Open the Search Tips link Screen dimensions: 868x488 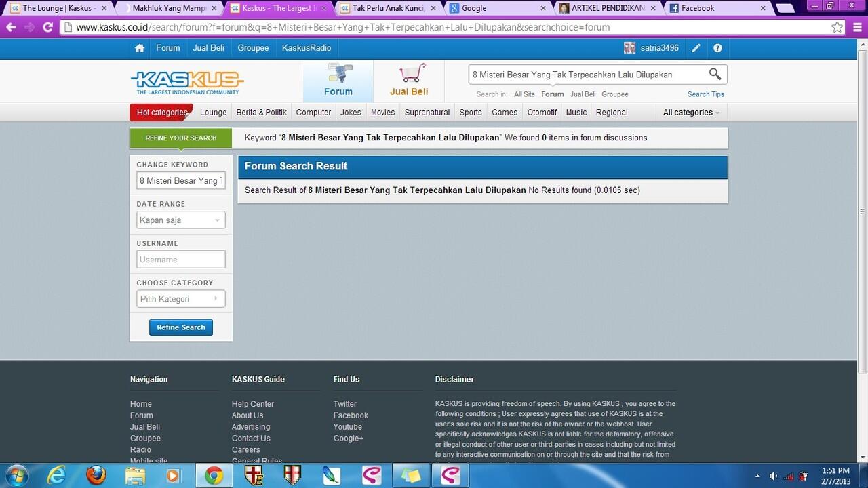tap(706, 94)
